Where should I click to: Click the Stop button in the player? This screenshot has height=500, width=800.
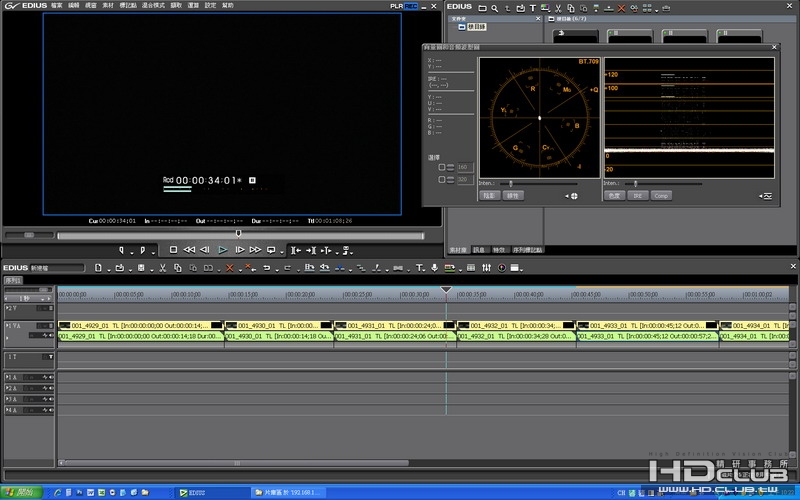point(173,250)
